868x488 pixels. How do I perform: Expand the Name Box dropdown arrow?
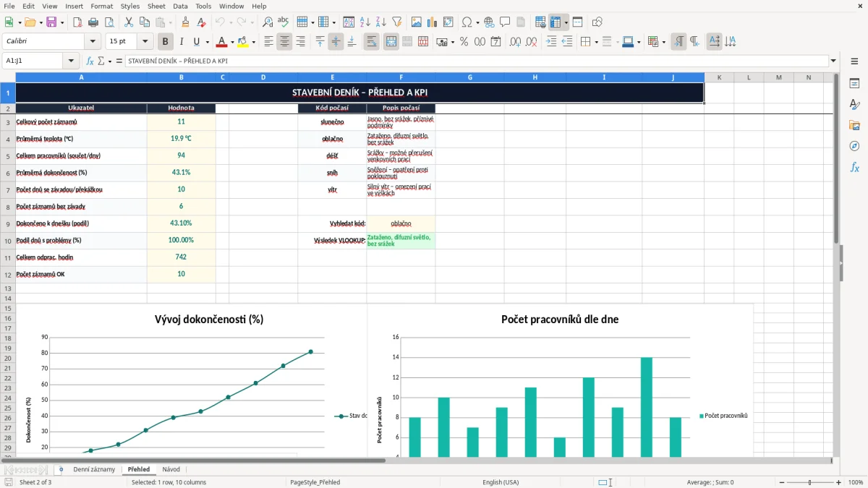pyautogui.click(x=71, y=61)
